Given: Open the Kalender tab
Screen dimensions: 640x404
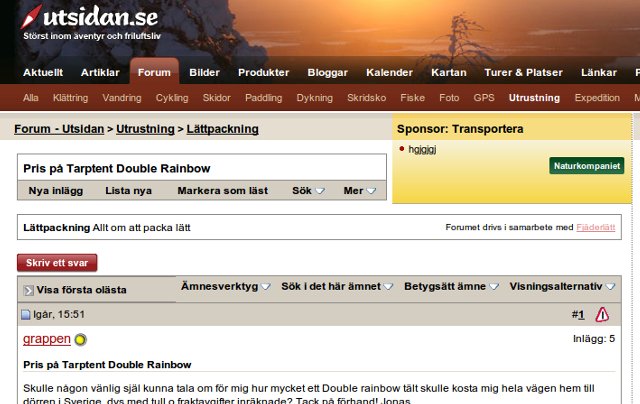Looking at the screenshot, I should pyautogui.click(x=389, y=73).
